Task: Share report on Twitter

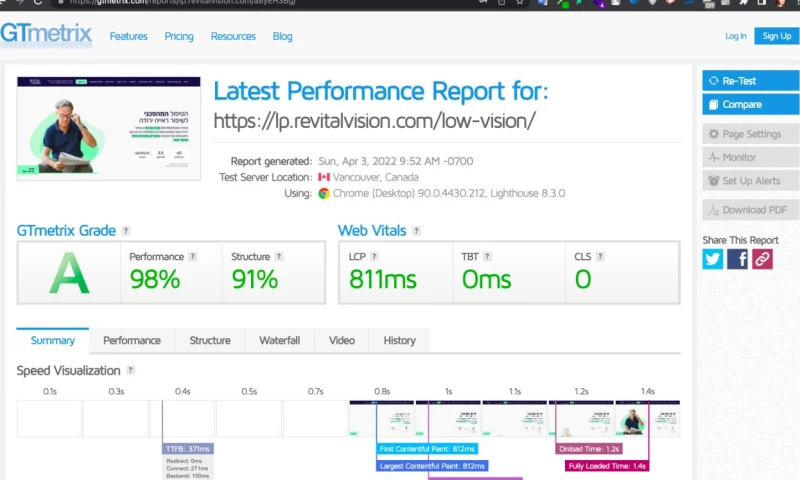Action: [x=712, y=259]
